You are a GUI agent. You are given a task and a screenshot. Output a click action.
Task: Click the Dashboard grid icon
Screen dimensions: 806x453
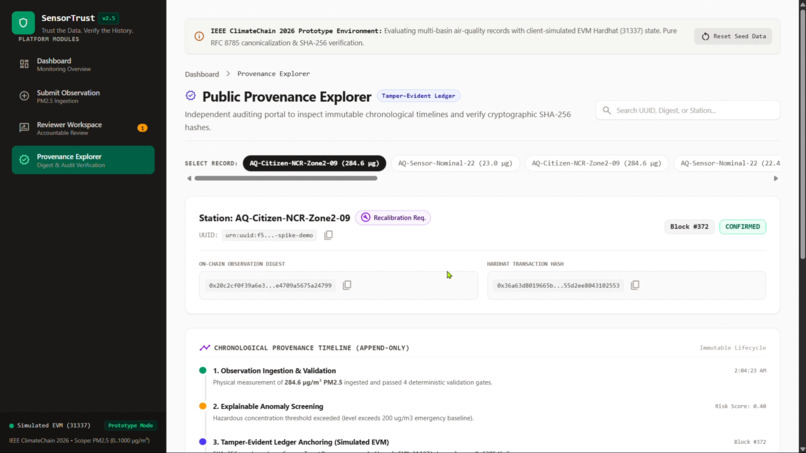click(24, 64)
